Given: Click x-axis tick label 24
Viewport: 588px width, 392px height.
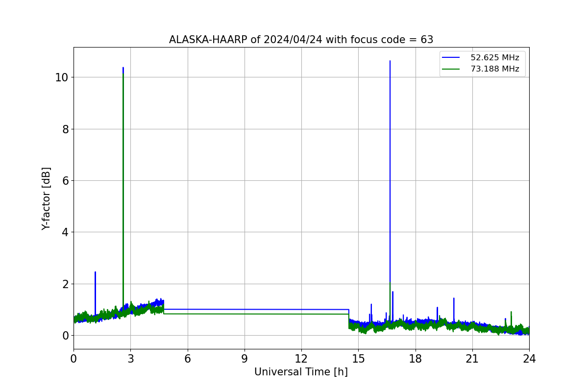Looking at the screenshot, I should pos(529,359).
